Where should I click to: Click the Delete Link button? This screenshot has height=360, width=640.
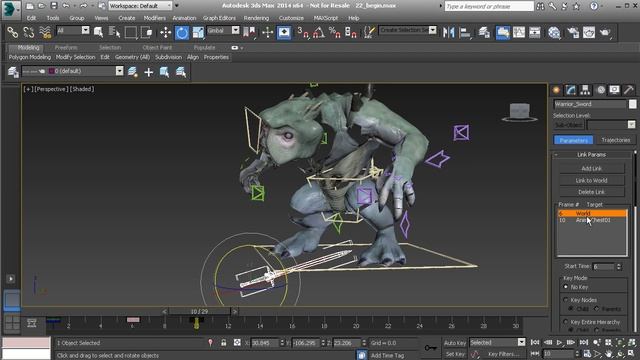[591, 192]
